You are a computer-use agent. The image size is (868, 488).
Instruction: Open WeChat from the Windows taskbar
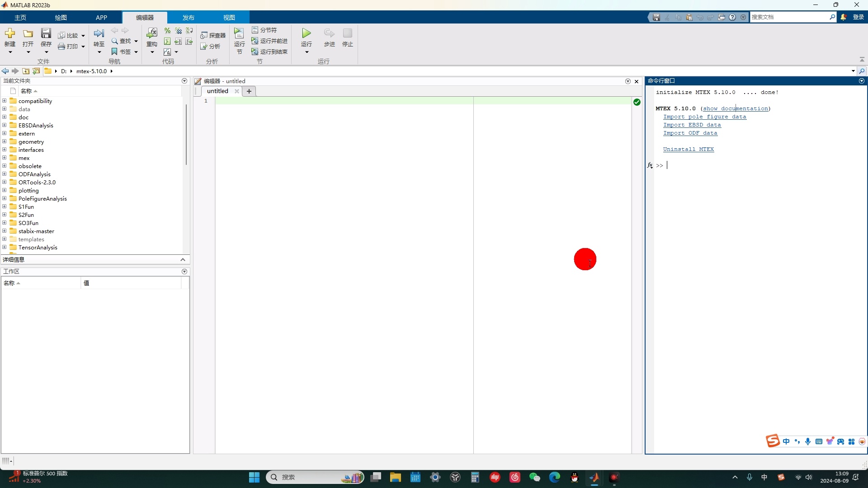[535, 478]
